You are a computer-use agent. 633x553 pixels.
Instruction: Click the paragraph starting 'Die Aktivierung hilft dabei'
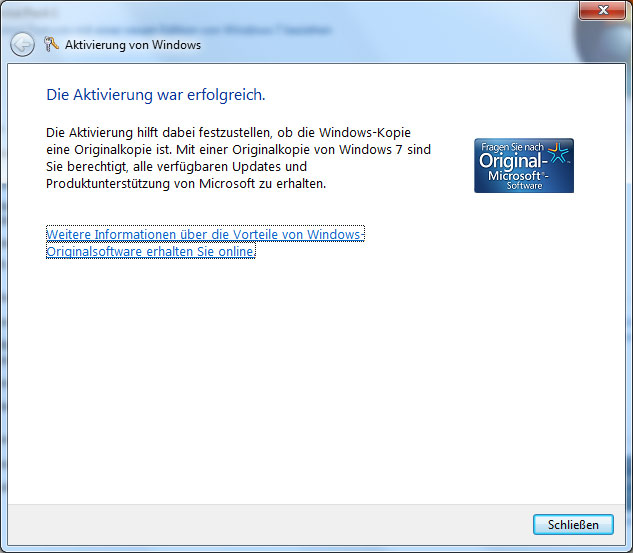(x=238, y=158)
